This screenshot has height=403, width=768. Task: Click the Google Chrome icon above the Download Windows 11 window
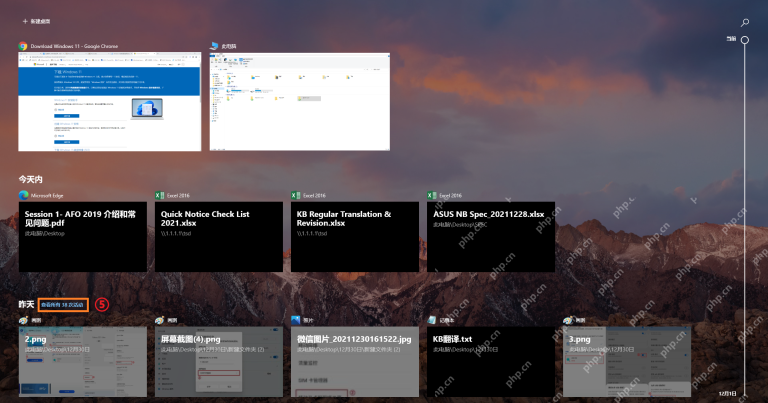pos(23,46)
